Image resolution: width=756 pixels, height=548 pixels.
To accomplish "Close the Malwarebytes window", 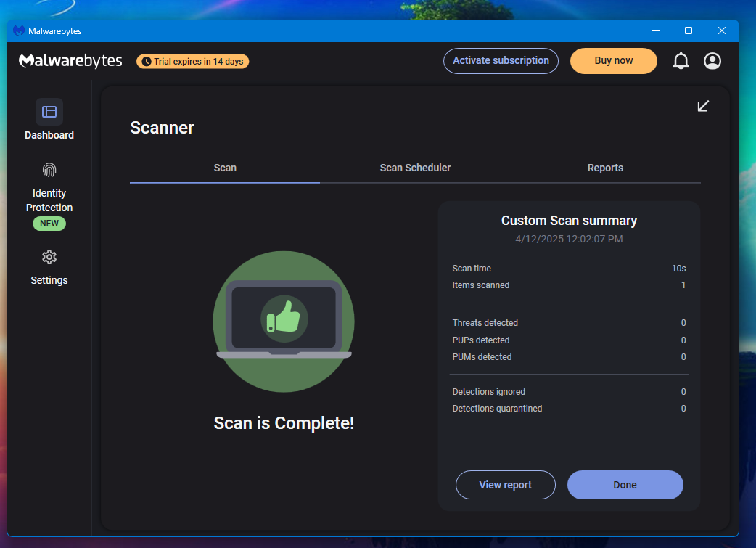I will coord(722,31).
